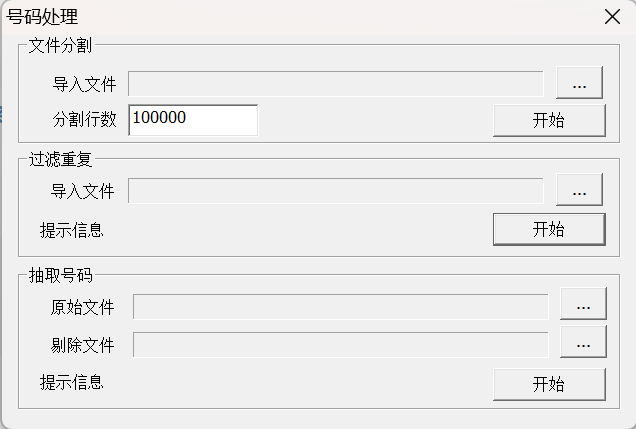
Task: Browse for import file in 文件分割 section
Action: pos(579,84)
